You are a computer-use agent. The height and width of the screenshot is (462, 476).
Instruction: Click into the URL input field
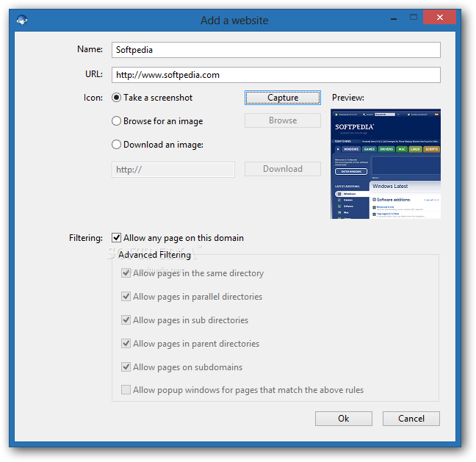(276, 75)
